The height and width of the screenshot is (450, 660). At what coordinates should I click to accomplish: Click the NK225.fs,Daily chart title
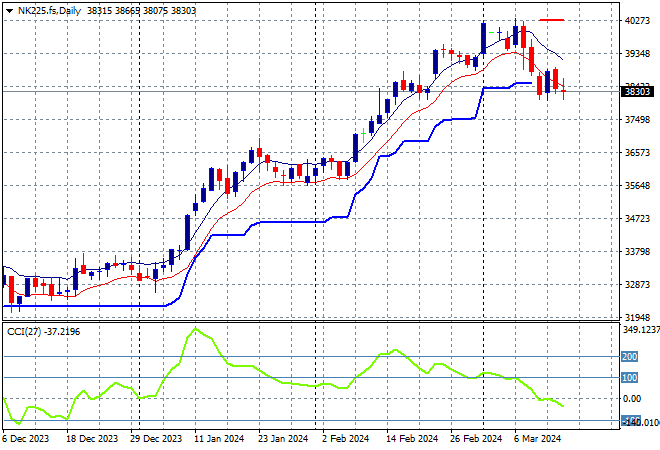49,11
